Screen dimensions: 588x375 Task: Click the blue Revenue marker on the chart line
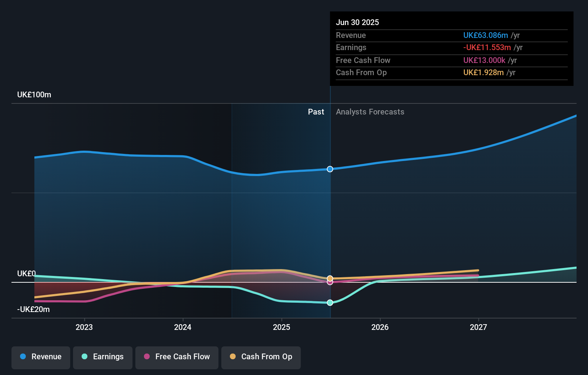click(330, 169)
